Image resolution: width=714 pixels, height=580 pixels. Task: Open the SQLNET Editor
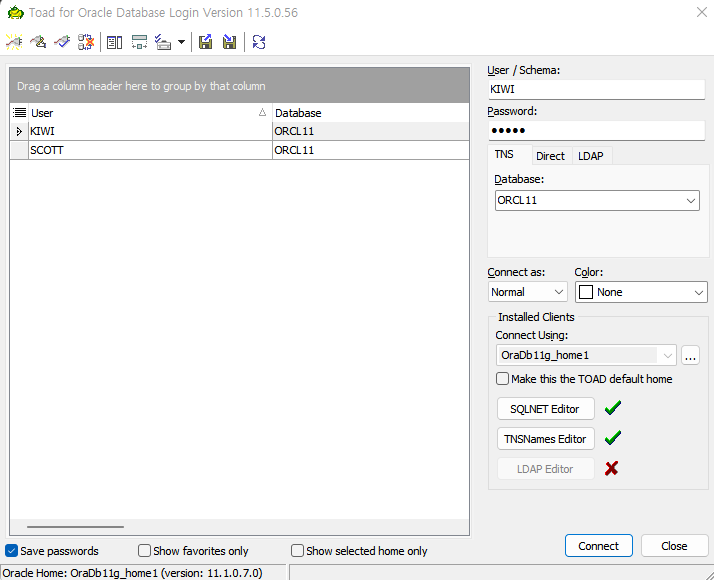545,409
